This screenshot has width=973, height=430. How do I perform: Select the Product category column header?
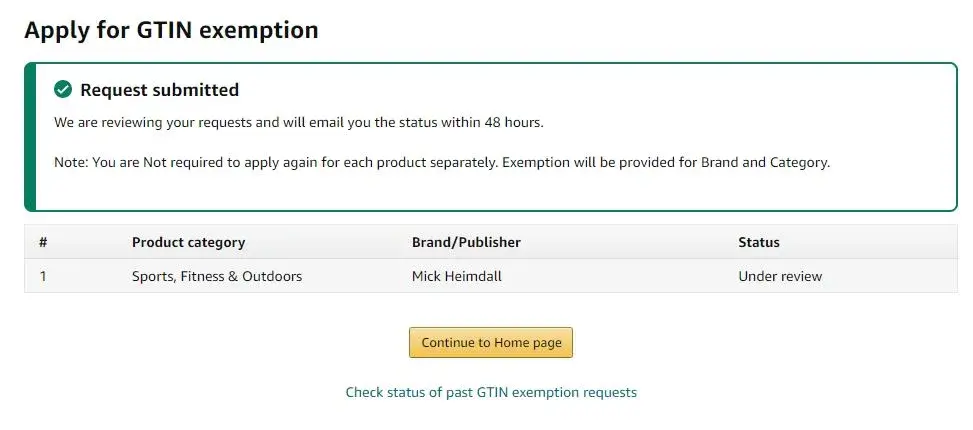[188, 242]
